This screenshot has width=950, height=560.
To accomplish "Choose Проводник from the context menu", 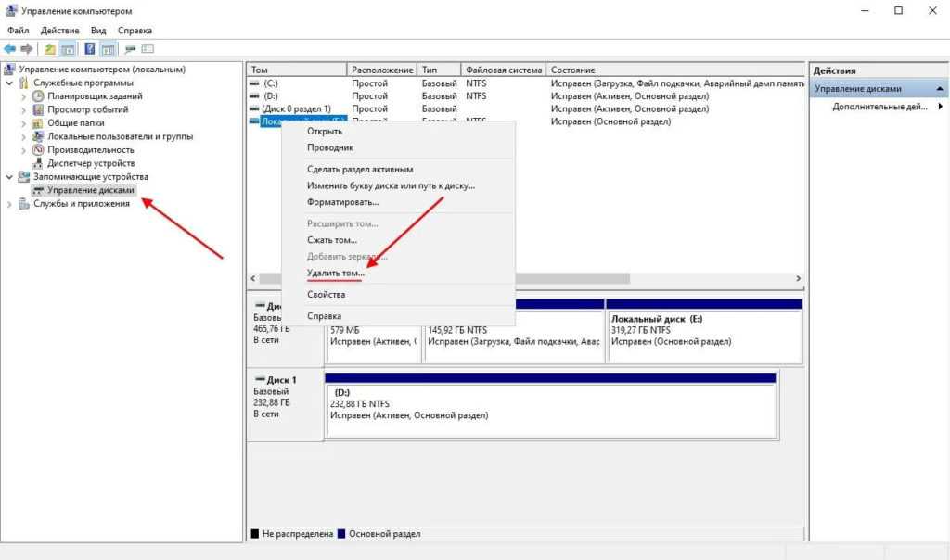I will [399, 147].
